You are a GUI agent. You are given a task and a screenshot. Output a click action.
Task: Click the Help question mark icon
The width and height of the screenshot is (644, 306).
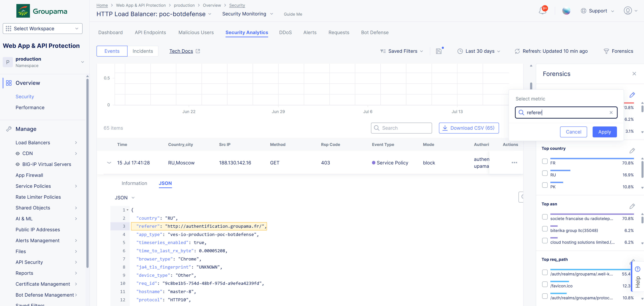pyautogui.click(x=637, y=269)
